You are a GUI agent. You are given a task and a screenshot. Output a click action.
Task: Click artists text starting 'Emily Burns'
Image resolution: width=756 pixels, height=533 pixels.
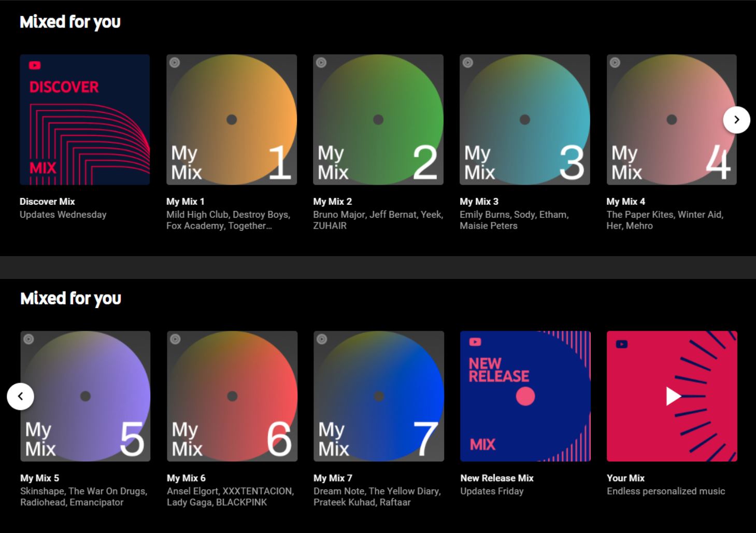pyautogui.click(x=514, y=220)
